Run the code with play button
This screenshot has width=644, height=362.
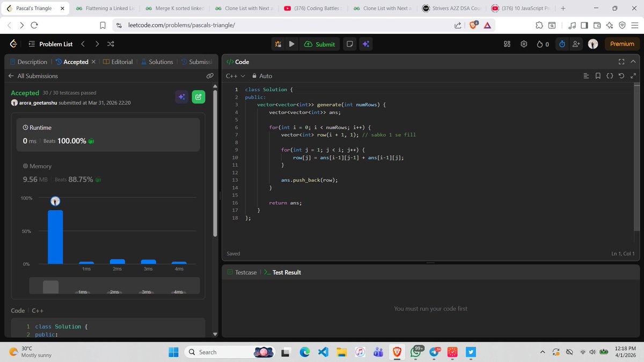coord(291,45)
